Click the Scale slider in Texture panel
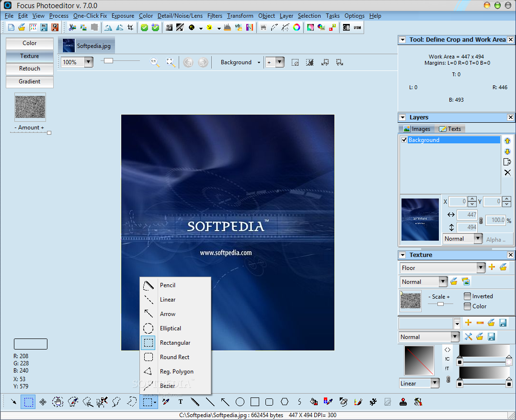The image size is (516, 420). coord(440,303)
